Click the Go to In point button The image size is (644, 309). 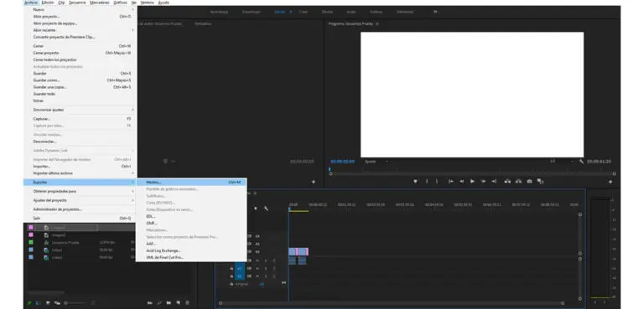point(451,182)
